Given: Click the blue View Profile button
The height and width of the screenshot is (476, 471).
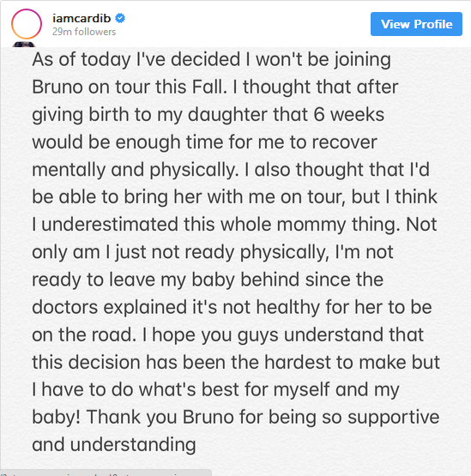Looking at the screenshot, I should [x=416, y=24].
